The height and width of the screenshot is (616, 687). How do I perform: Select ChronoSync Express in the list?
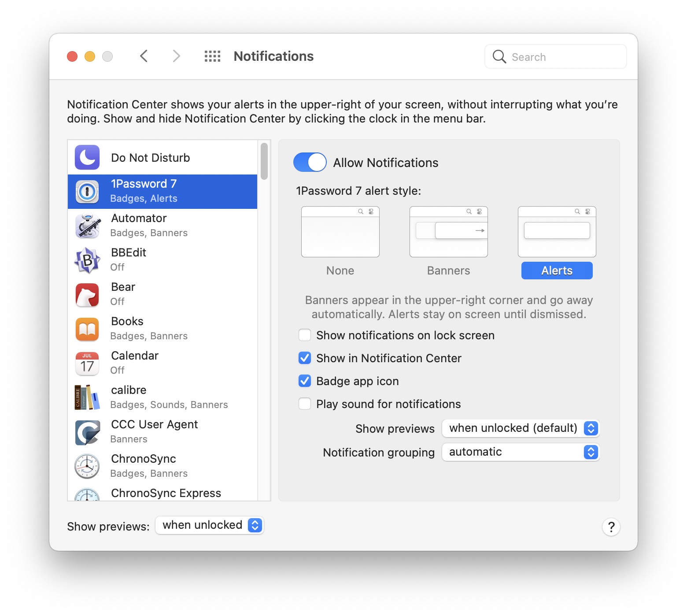tap(163, 493)
